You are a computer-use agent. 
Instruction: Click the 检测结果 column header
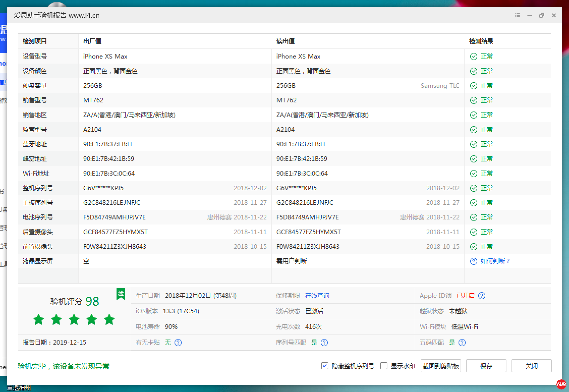[x=481, y=41]
